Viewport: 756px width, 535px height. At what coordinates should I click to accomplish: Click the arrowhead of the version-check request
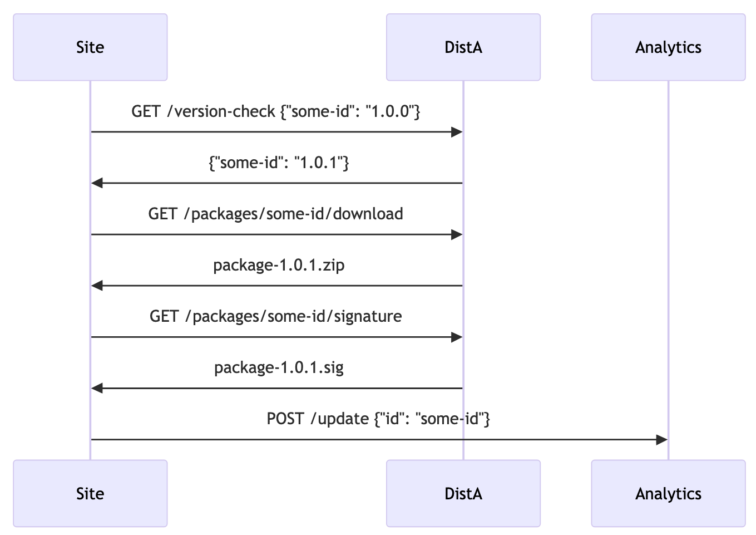[x=457, y=132]
